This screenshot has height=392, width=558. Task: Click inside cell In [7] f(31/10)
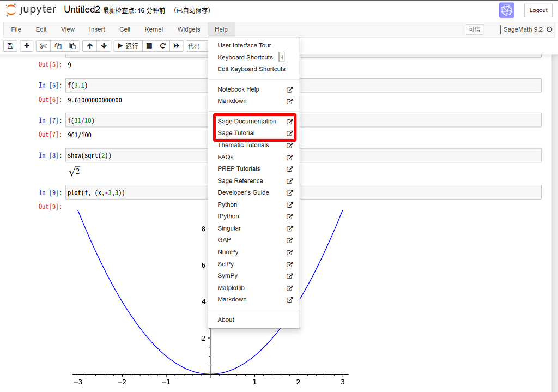point(303,120)
